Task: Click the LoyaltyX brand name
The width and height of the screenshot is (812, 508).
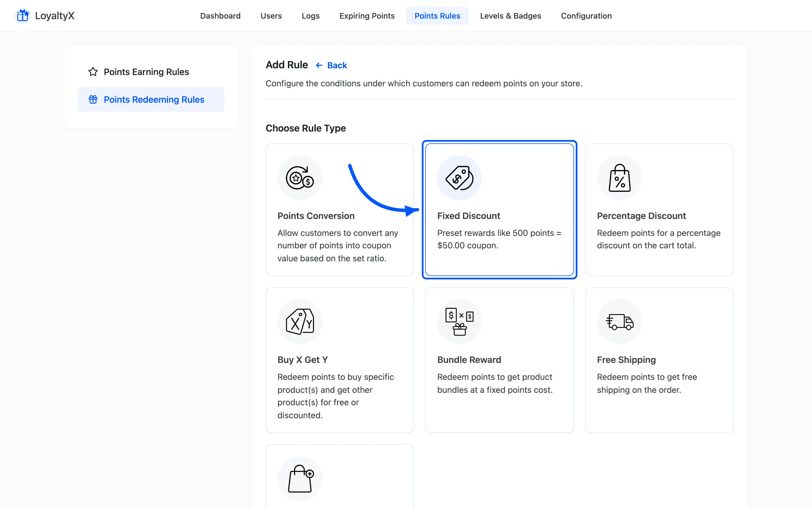Action: (x=55, y=16)
